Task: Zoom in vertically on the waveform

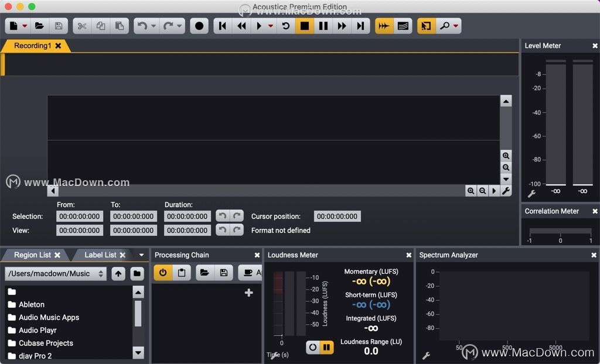Action: pyautogui.click(x=506, y=156)
